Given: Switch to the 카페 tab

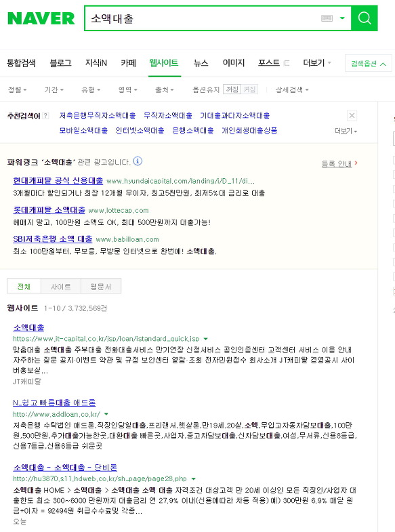Looking at the screenshot, I should pyautogui.click(x=128, y=63).
